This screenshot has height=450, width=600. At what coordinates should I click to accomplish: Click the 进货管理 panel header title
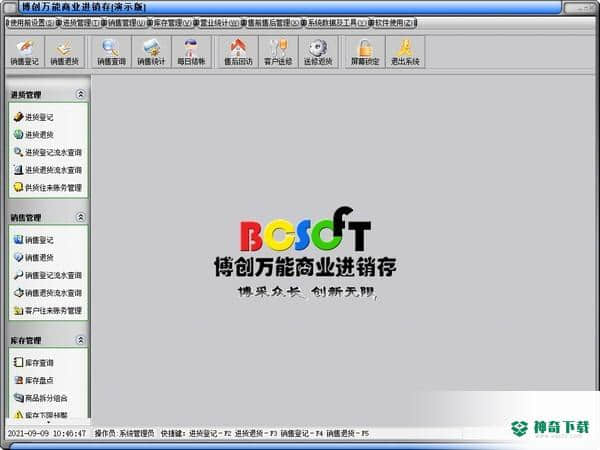point(26,95)
